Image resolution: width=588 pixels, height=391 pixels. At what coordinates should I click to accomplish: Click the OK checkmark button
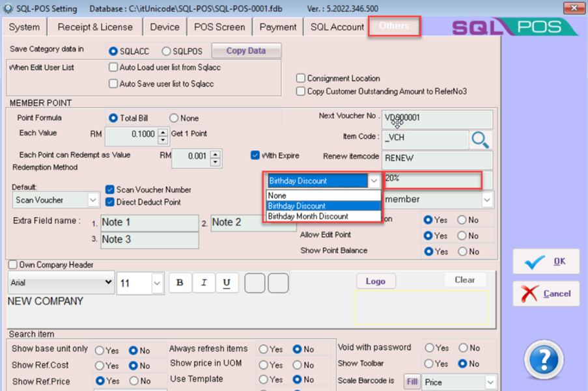coord(546,262)
